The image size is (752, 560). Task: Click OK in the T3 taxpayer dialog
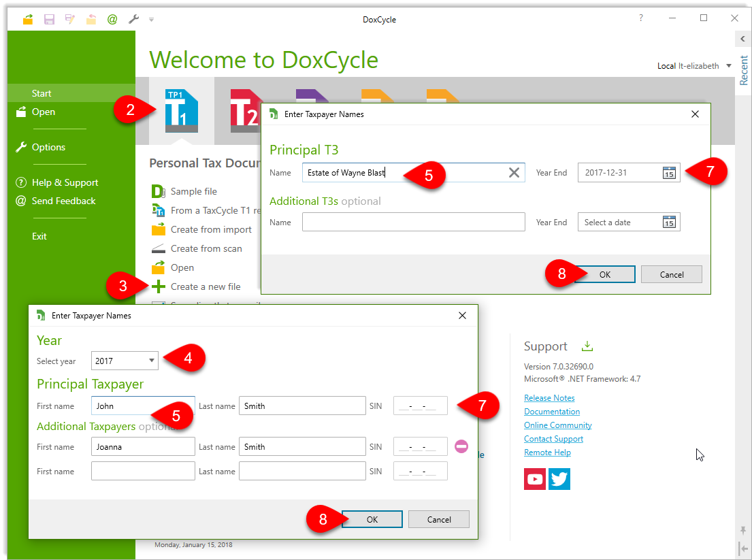tap(605, 274)
